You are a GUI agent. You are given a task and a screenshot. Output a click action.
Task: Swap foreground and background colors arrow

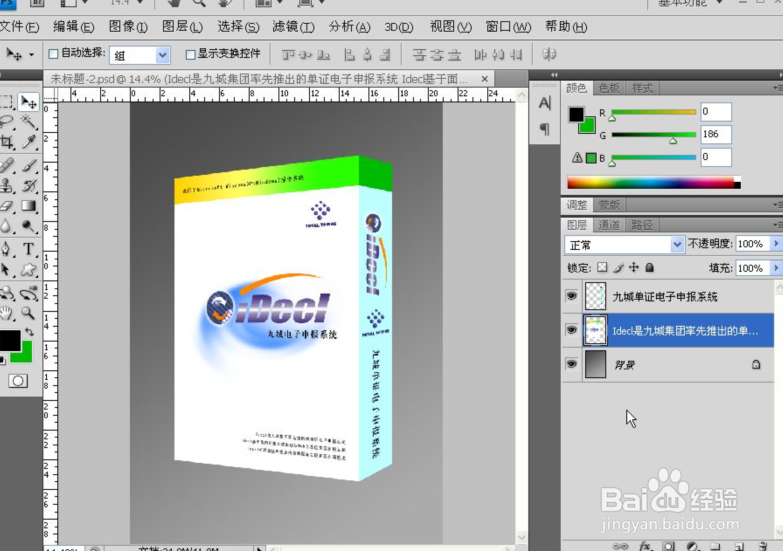(29, 332)
